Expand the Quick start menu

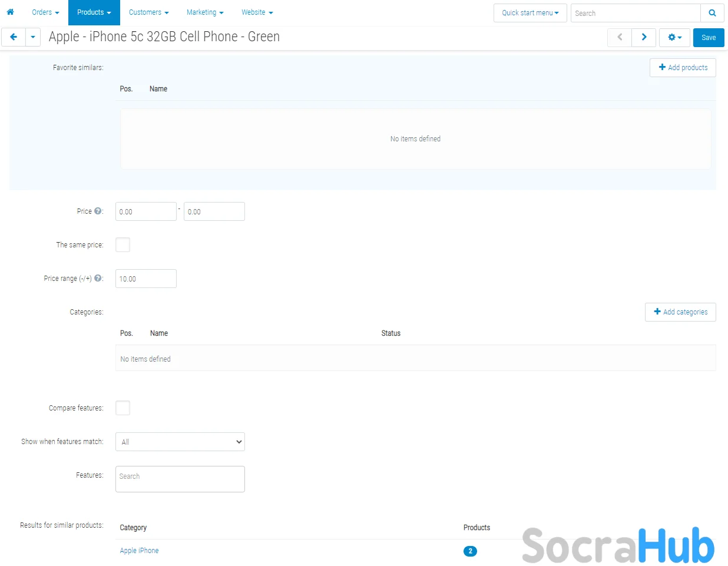[530, 13]
